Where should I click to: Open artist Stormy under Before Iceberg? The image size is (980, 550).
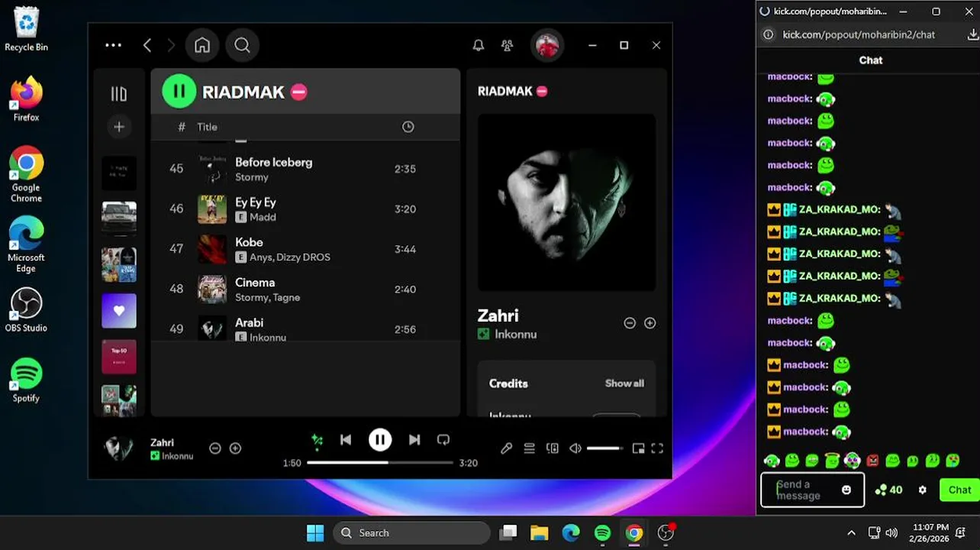coord(252,177)
